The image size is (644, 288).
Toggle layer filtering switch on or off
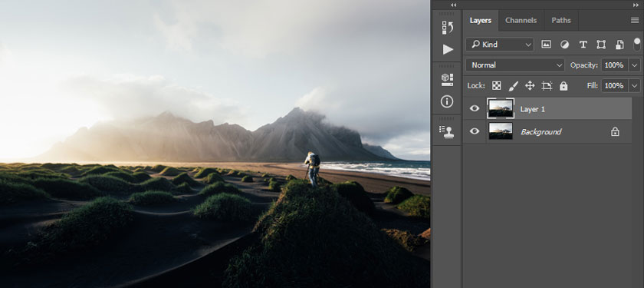click(636, 44)
